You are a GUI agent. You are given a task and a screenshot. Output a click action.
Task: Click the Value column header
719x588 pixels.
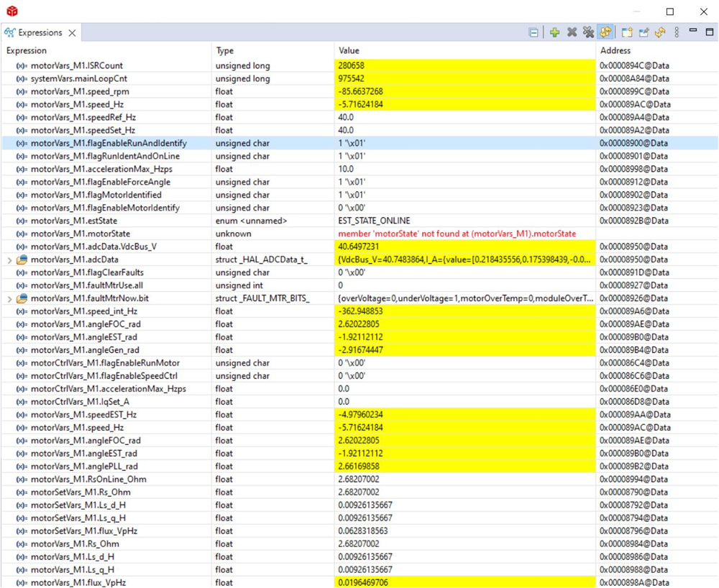point(349,51)
